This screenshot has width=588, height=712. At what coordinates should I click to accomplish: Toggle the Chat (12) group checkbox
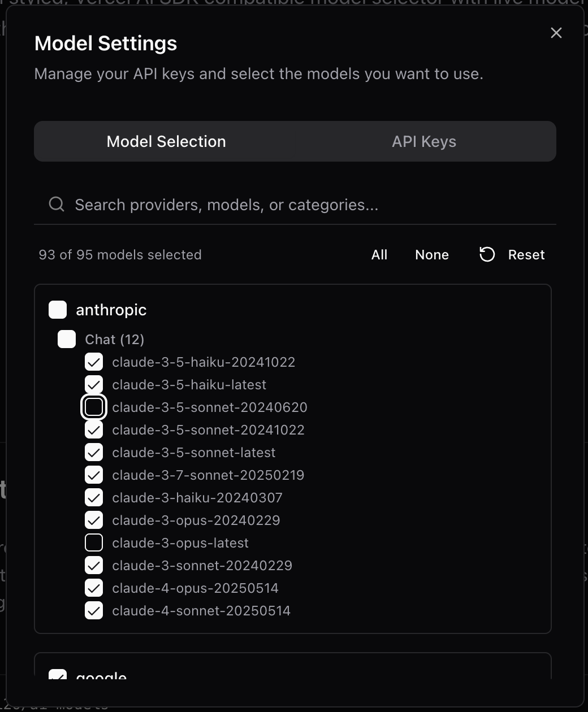coord(67,339)
